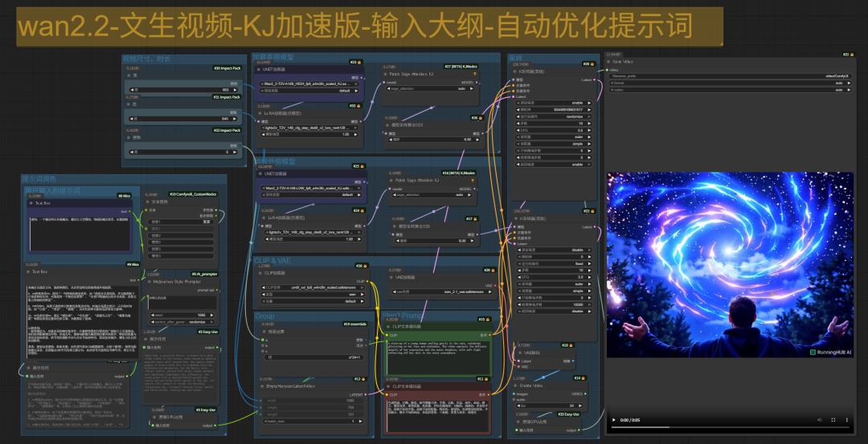Open the Save Video codec dropdown
The image size is (868, 444).
(730, 90)
